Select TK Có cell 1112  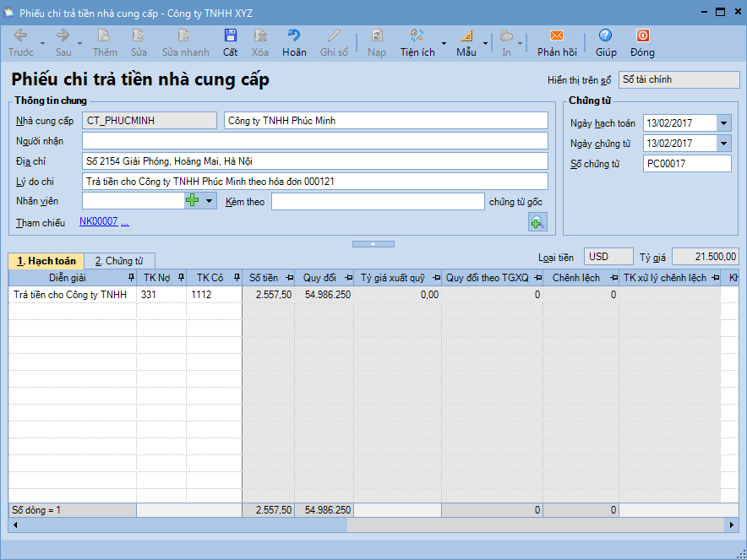tap(214, 295)
